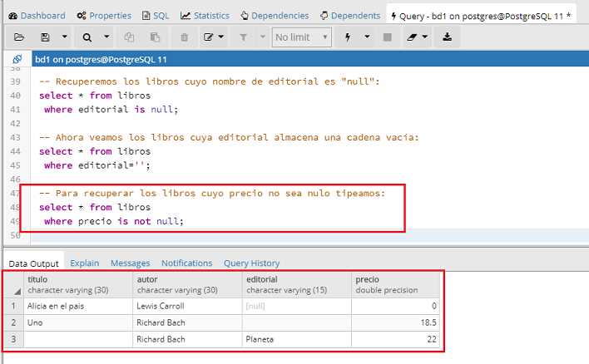This screenshot has height=364, width=589.
Task: Open the Filter options dropdown arrow
Action: pyautogui.click(x=263, y=37)
